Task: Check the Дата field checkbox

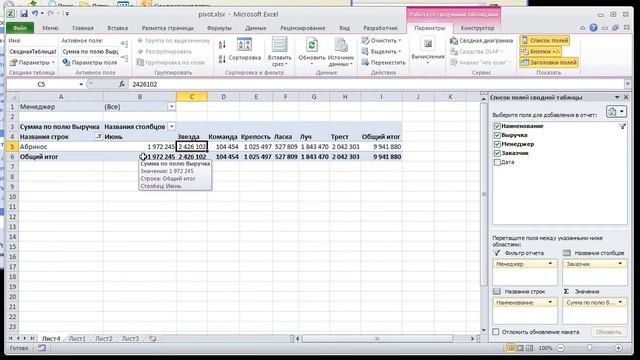Action: coord(497,162)
